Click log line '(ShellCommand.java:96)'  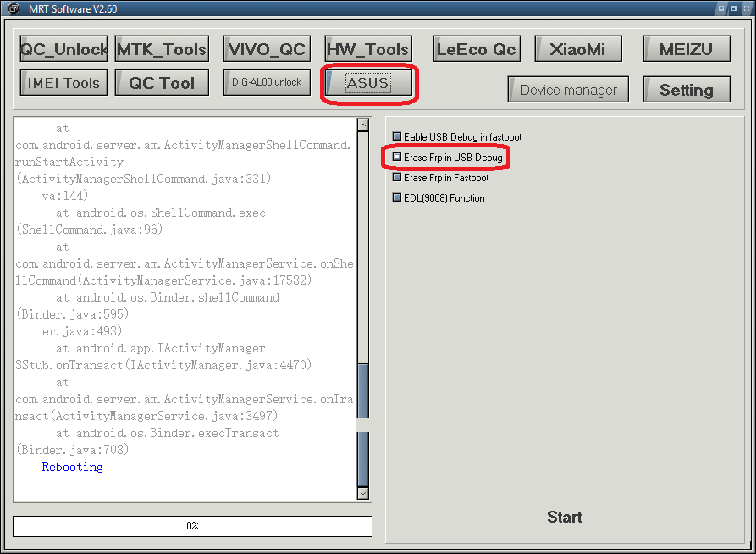click(89, 230)
